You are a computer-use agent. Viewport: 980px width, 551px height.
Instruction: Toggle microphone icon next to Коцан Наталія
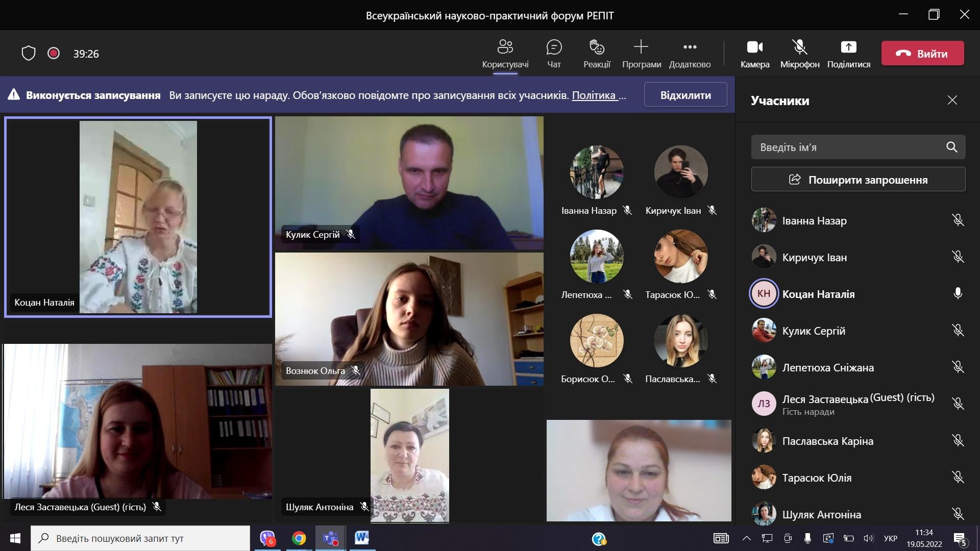pos(958,293)
